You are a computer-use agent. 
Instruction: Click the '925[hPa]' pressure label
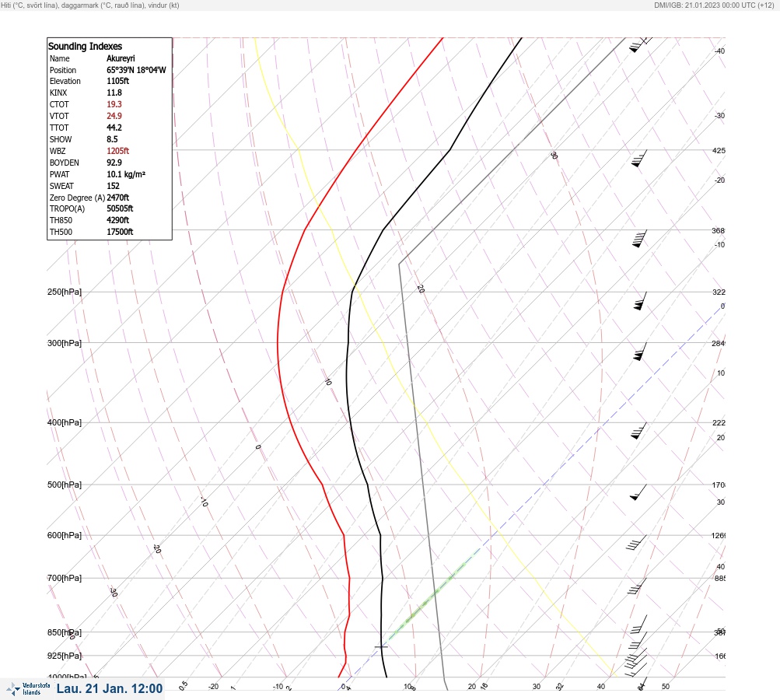65,656
